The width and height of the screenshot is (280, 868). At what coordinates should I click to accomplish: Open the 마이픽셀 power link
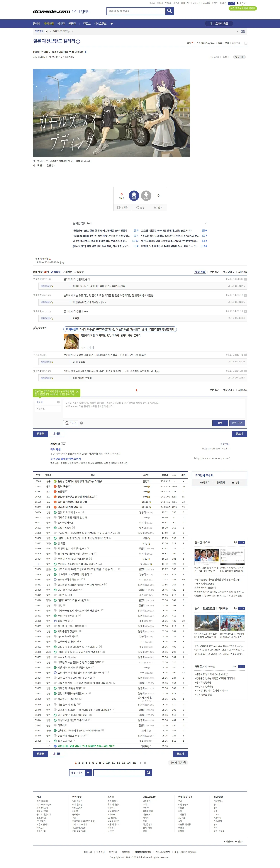tap(56, 449)
